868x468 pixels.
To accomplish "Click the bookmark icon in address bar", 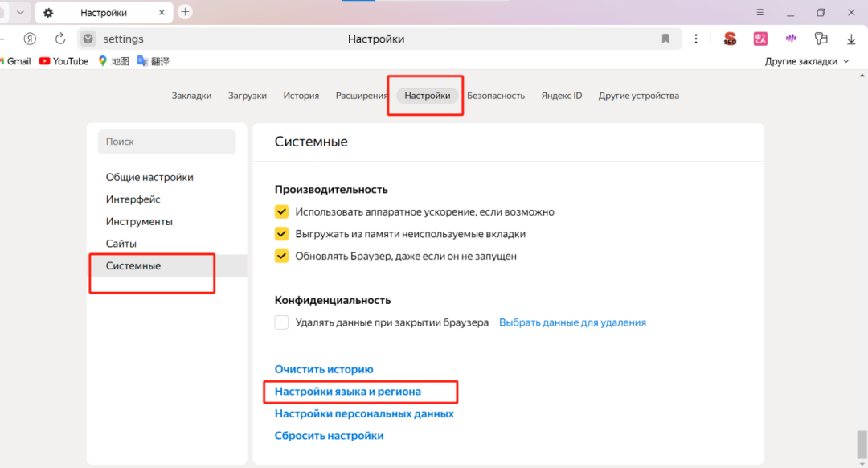I will pos(665,39).
